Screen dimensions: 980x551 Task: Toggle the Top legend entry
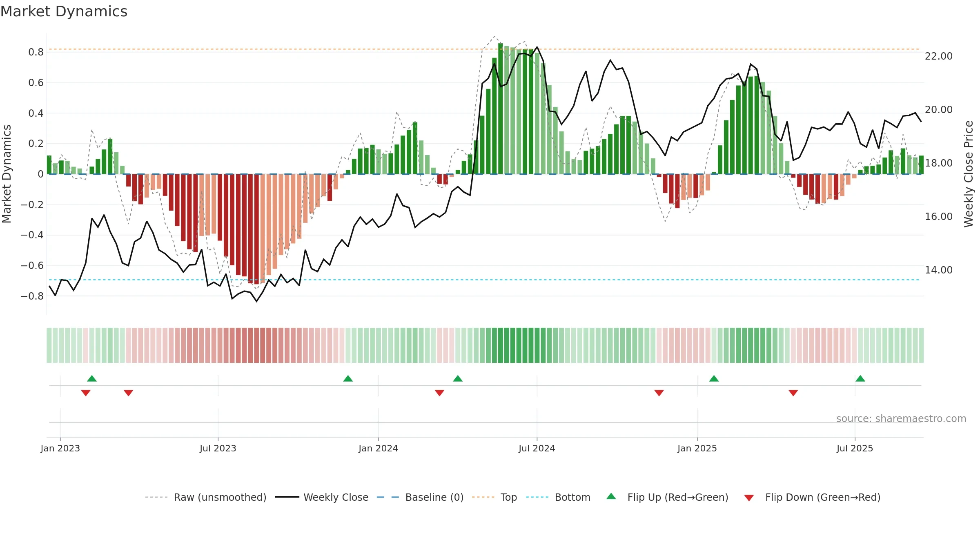(x=494, y=497)
